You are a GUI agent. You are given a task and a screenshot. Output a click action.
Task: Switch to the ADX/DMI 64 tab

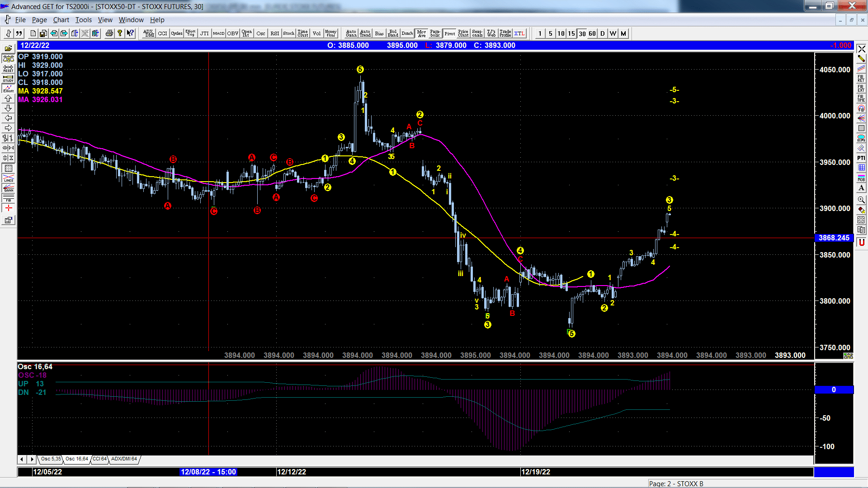pyautogui.click(x=124, y=459)
